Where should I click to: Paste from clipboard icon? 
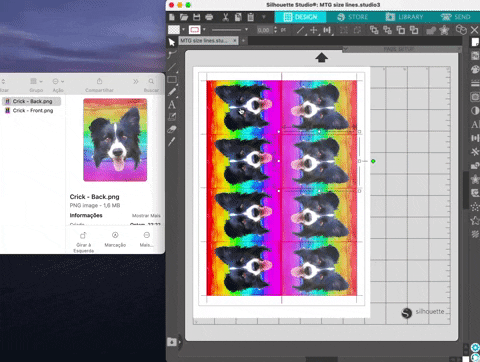pyautogui.click(x=251, y=17)
